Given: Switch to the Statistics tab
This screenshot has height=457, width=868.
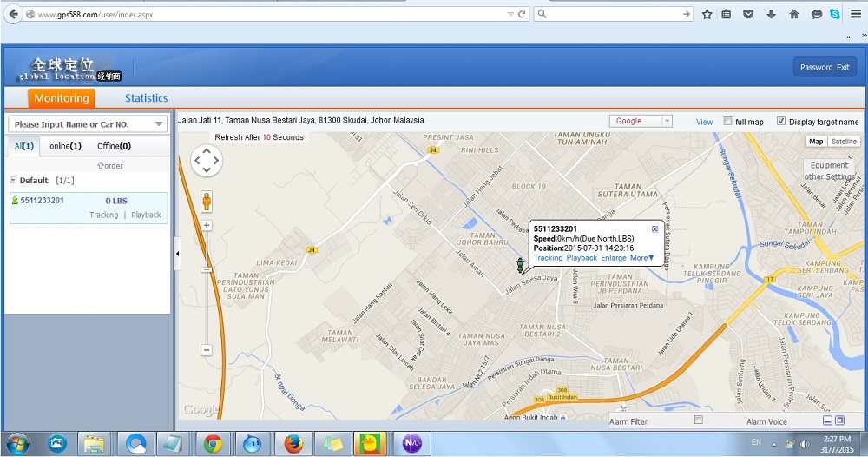Looking at the screenshot, I should pos(146,98).
